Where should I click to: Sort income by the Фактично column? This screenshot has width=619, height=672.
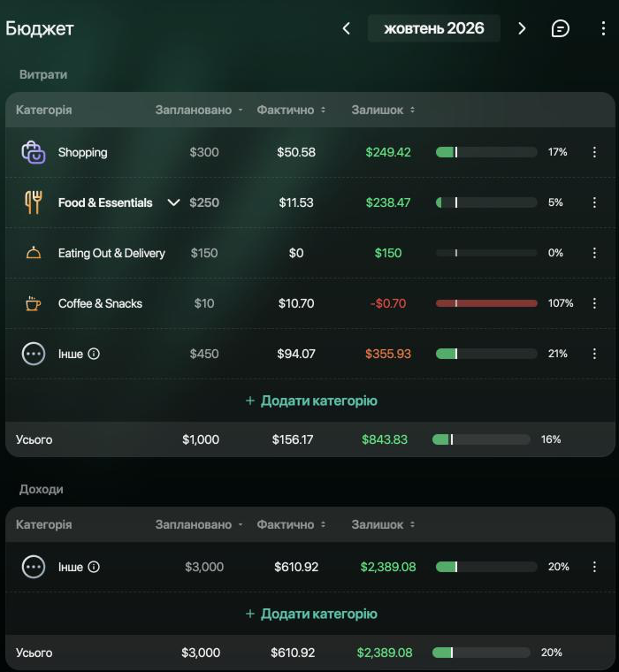tap(291, 524)
